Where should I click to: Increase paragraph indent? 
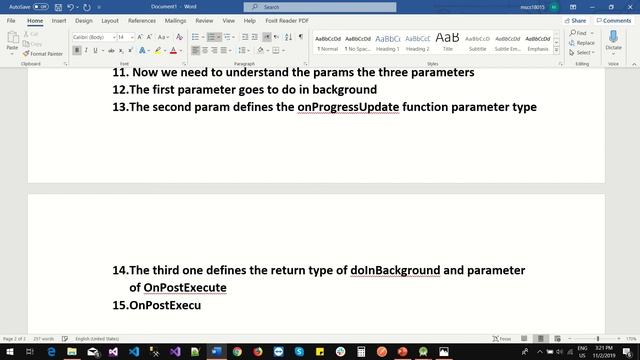coord(254,37)
